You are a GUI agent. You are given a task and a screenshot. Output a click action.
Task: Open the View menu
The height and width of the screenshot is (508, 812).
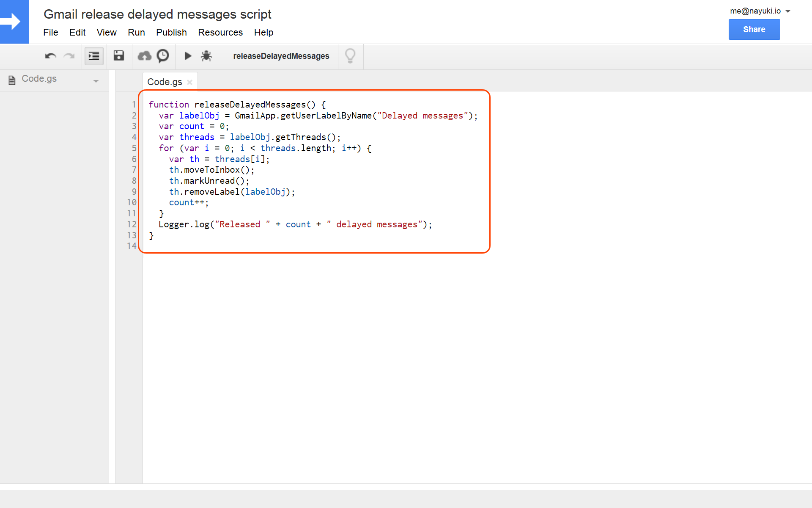tap(107, 33)
